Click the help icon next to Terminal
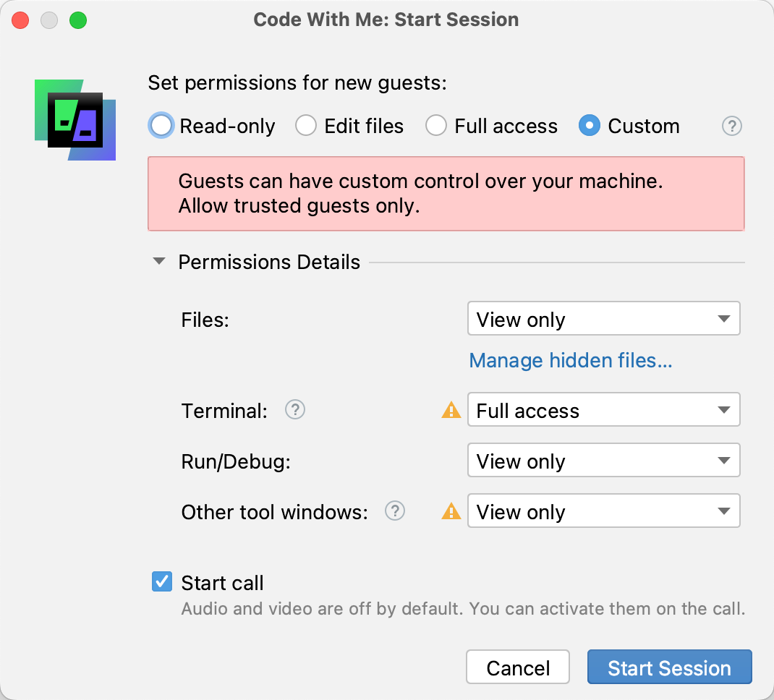Screen dimensions: 774x700 pos(294,410)
